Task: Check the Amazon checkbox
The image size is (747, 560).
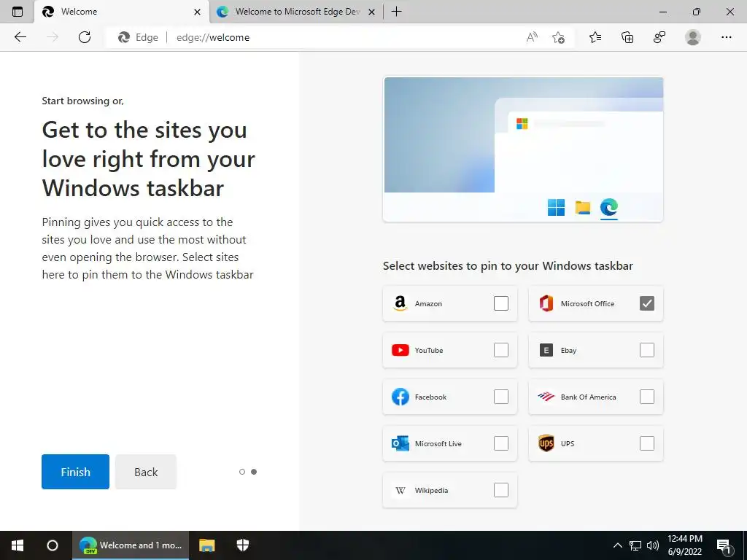Action: tap(501, 303)
